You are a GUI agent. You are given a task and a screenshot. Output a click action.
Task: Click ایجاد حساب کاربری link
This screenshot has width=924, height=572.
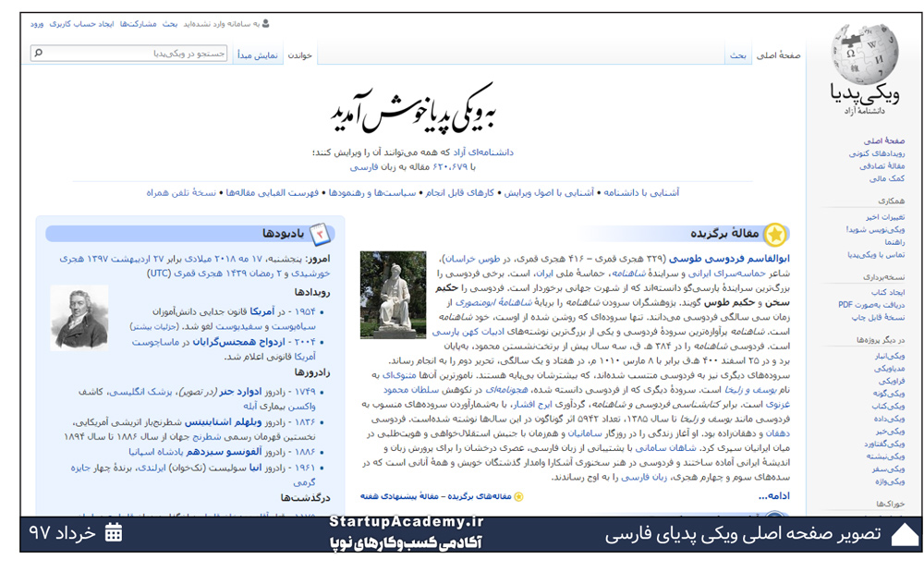(81, 24)
